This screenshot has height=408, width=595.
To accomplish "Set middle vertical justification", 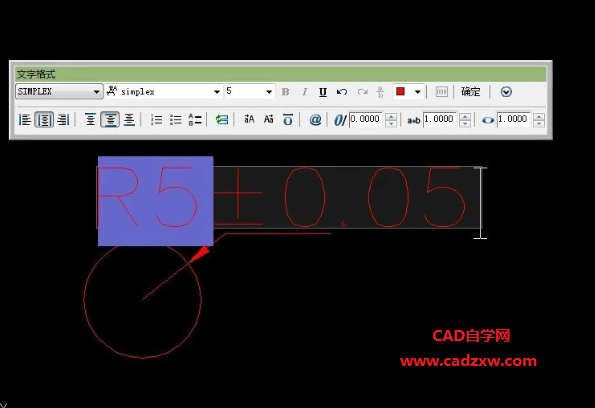I will (x=110, y=120).
